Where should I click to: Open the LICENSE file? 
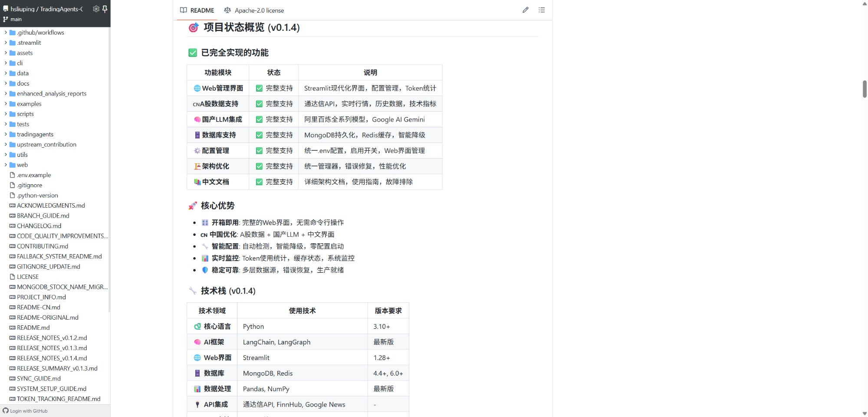28,276
